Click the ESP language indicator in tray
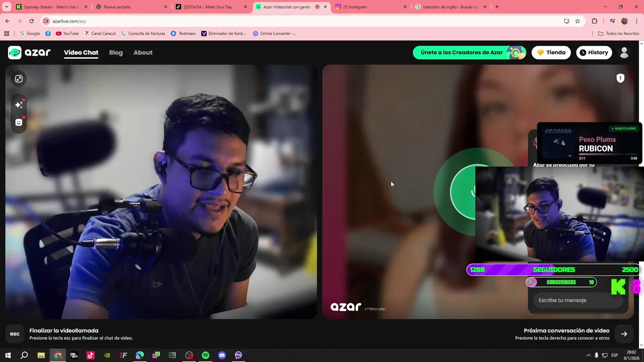 (614, 355)
